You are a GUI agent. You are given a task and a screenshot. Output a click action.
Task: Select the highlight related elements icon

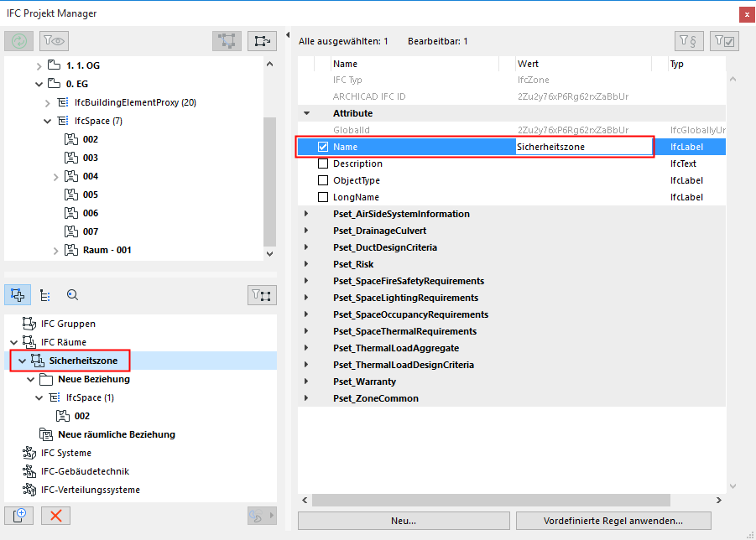(x=227, y=40)
